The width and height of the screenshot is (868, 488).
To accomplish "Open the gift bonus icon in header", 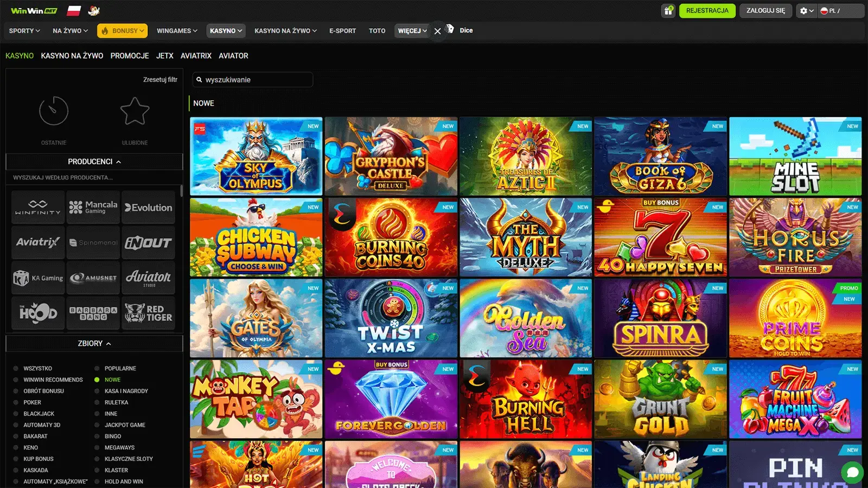I will point(668,11).
